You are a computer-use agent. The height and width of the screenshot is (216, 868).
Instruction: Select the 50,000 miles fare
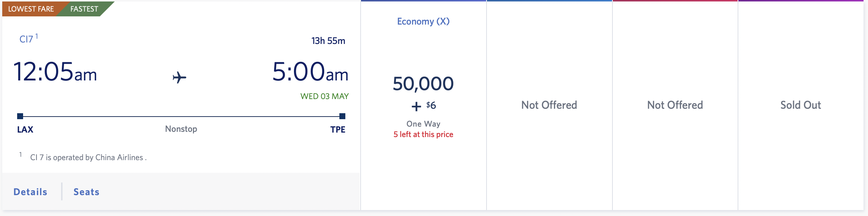pos(423,83)
